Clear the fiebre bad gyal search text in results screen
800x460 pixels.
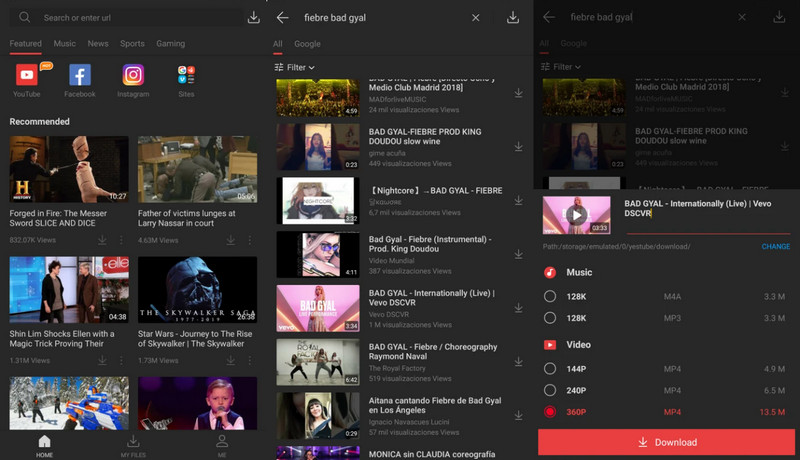click(476, 17)
